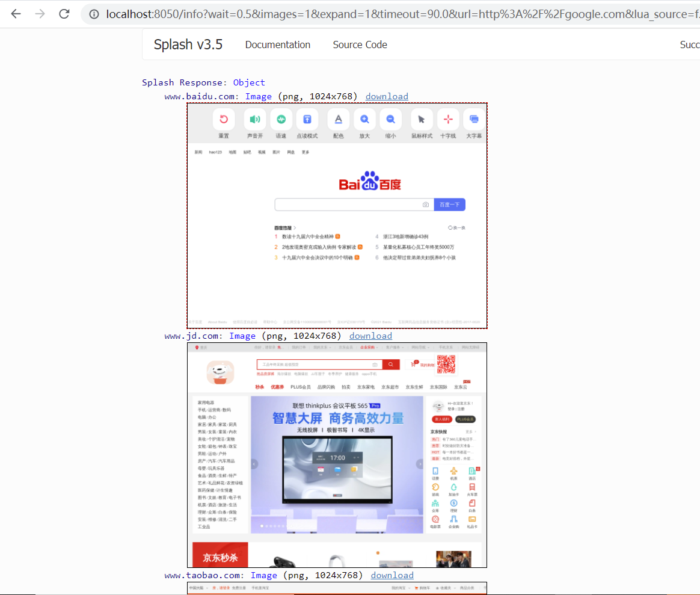Viewport: 700px width, 595px height.
Task: Select the PLUS会员 tab in JD navigation
Action: (301, 387)
